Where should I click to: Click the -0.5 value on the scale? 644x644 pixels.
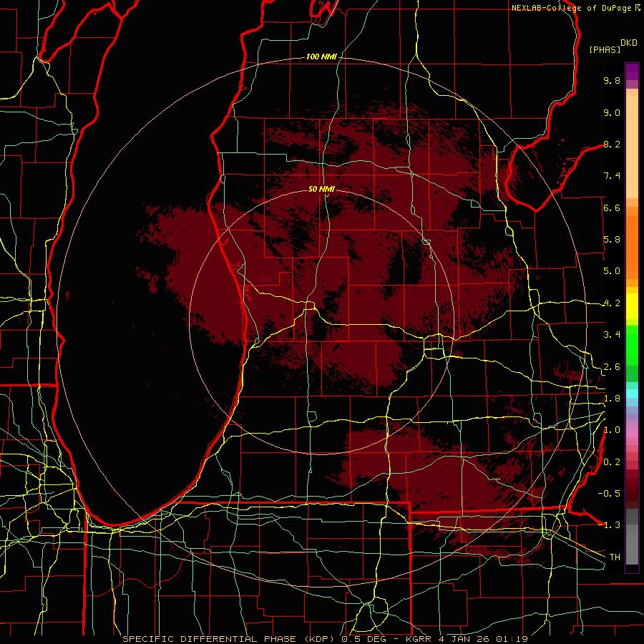tap(609, 494)
